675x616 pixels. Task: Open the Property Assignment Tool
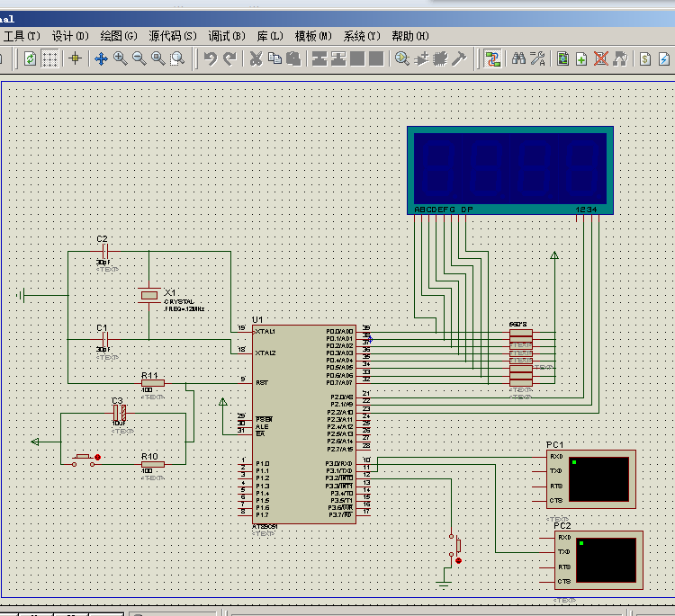click(537, 58)
